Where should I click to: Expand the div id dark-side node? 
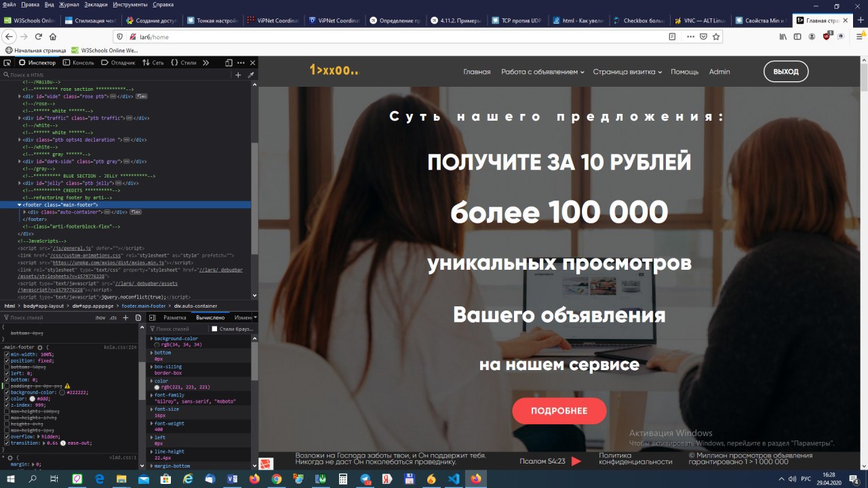pyautogui.click(x=20, y=161)
